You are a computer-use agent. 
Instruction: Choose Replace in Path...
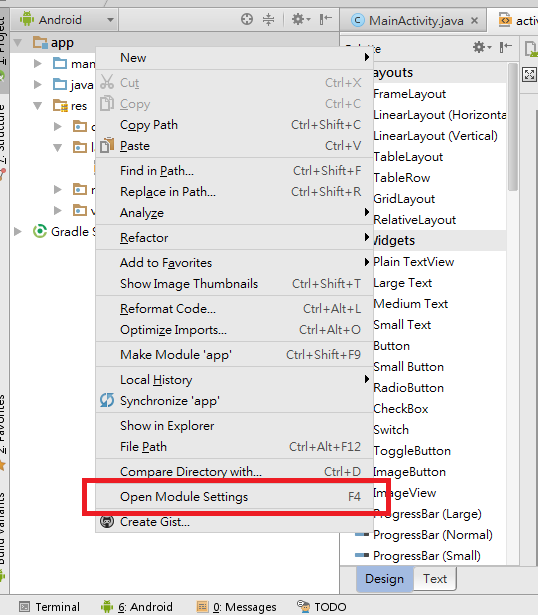click(x=234, y=192)
